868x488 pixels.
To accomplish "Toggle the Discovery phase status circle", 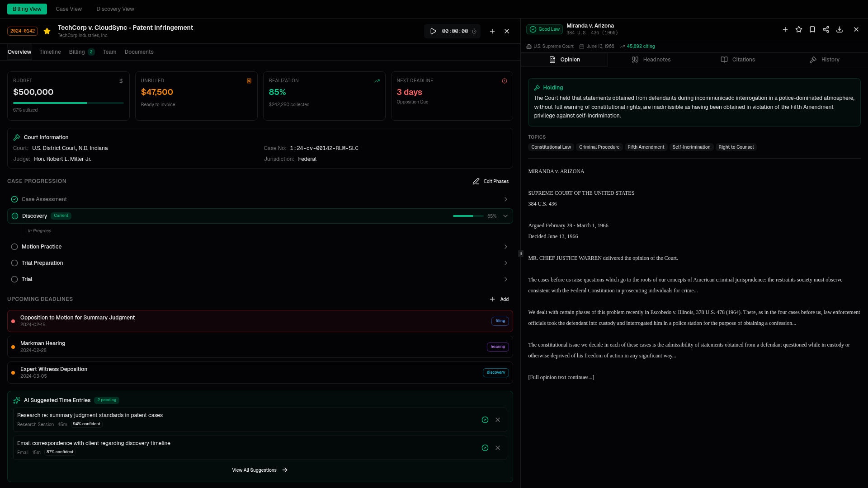I will tap(15, 216).
